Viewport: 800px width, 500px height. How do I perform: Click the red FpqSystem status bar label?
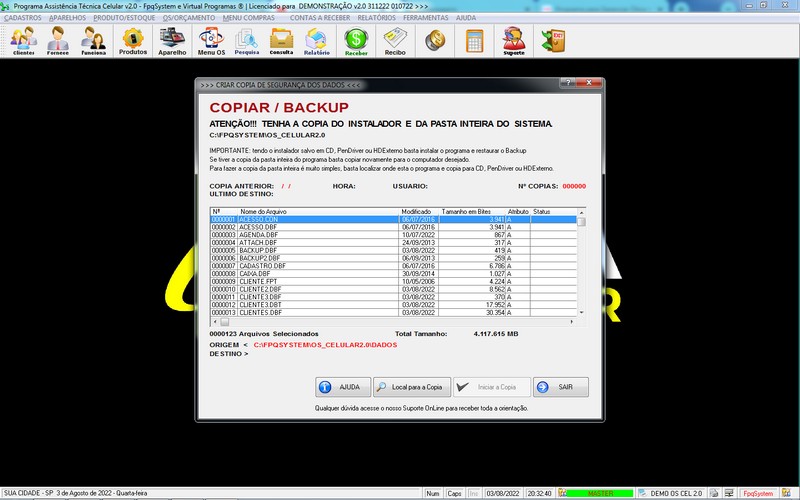tap(758, 493)
